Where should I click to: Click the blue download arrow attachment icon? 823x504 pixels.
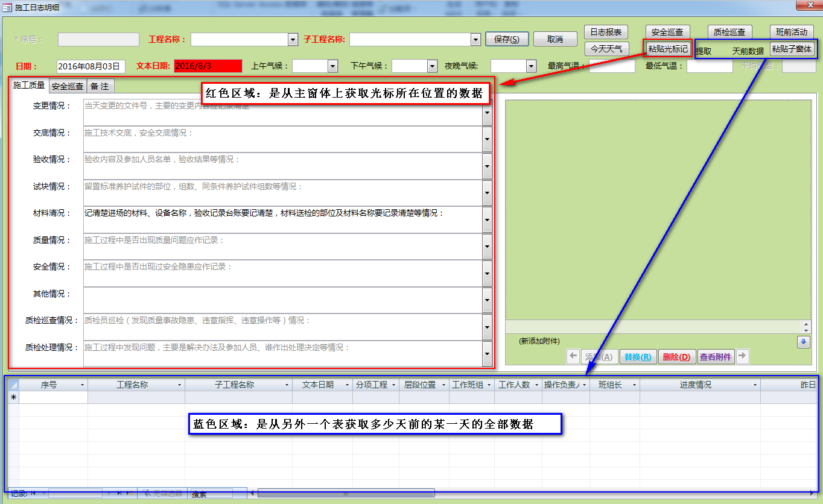coord(803,342)
